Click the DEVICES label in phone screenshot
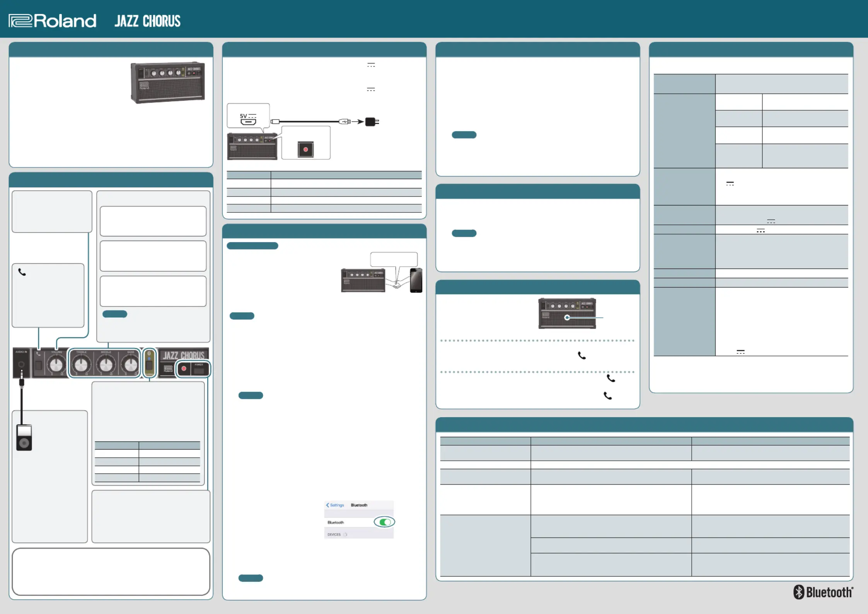The image size is (868, 614). (334, 534)
